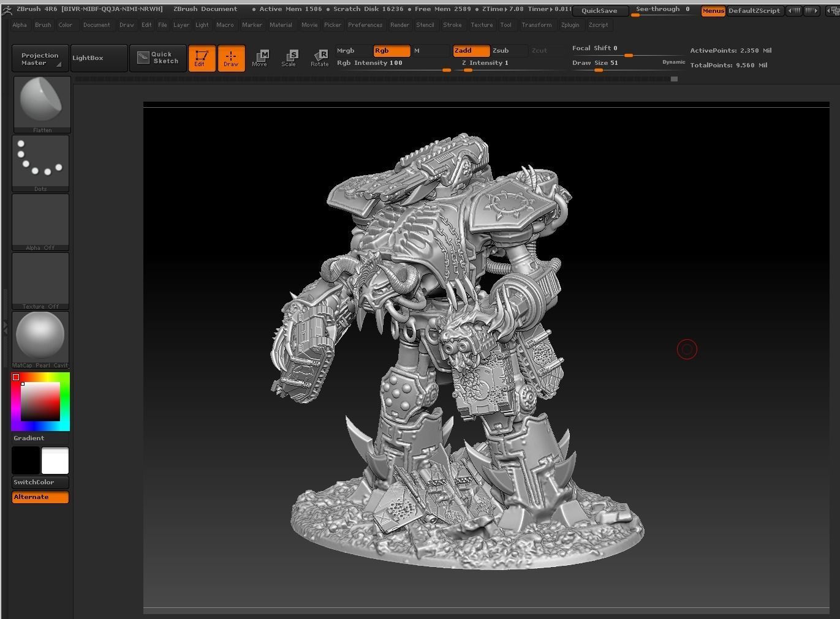Image resolution: width=840 pixels, height=619 pixels.
Task: Open the Draw menu
Action: [127, 25]
